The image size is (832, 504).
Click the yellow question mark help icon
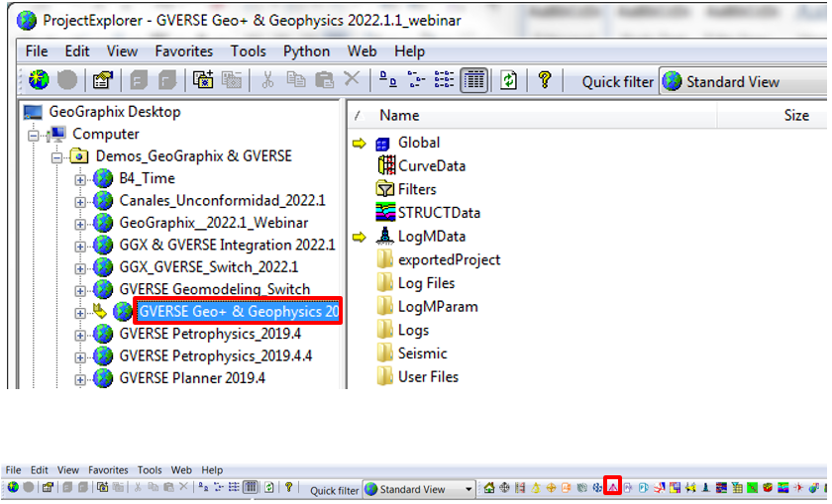(x=544, y=80)
